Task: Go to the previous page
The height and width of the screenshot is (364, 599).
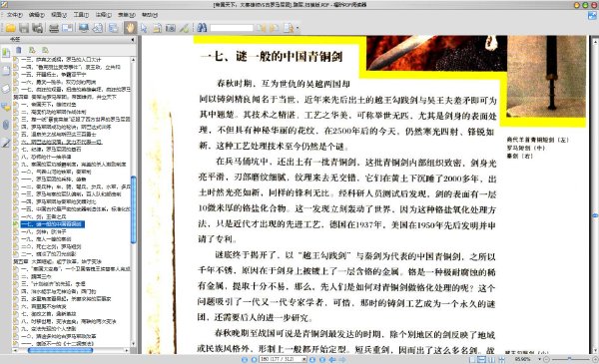Action: [x=254, y=359]
